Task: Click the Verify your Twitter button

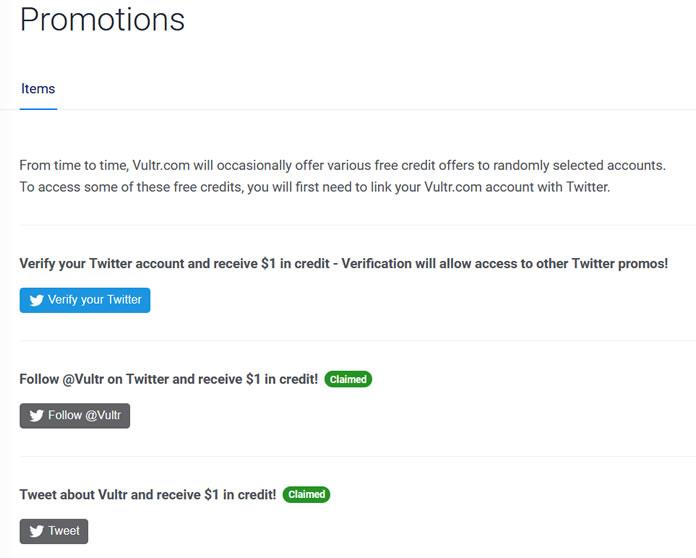Action: point(85,300)
